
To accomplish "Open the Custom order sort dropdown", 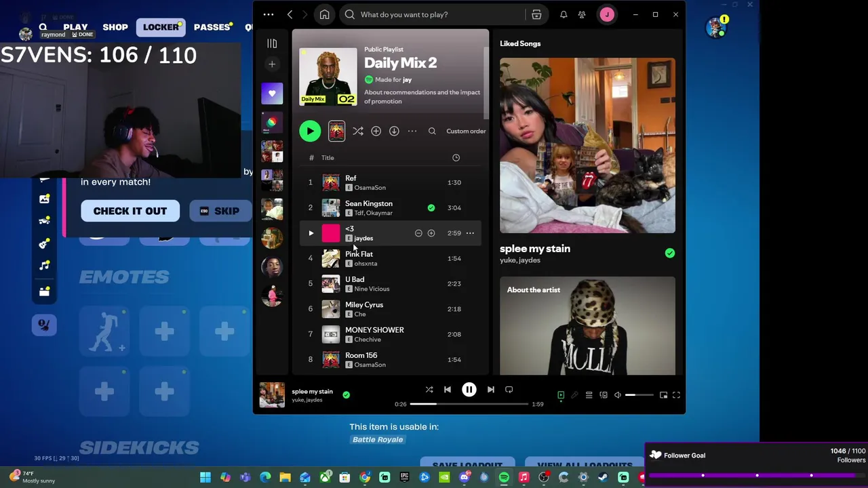I will [466, 131].
